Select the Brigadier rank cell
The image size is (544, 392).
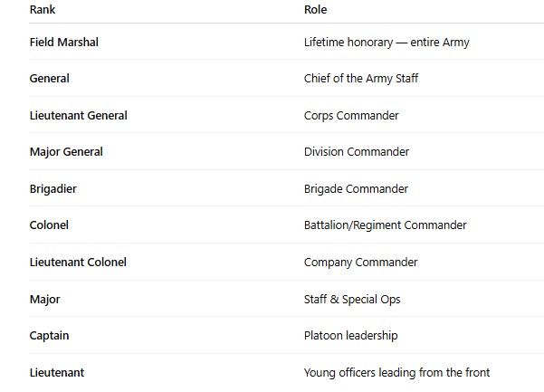click(x=54, y=189)
